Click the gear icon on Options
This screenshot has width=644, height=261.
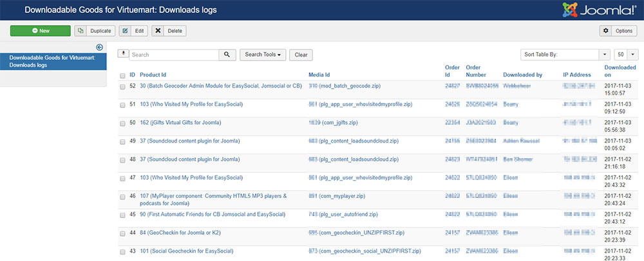(x=606, y=31)
